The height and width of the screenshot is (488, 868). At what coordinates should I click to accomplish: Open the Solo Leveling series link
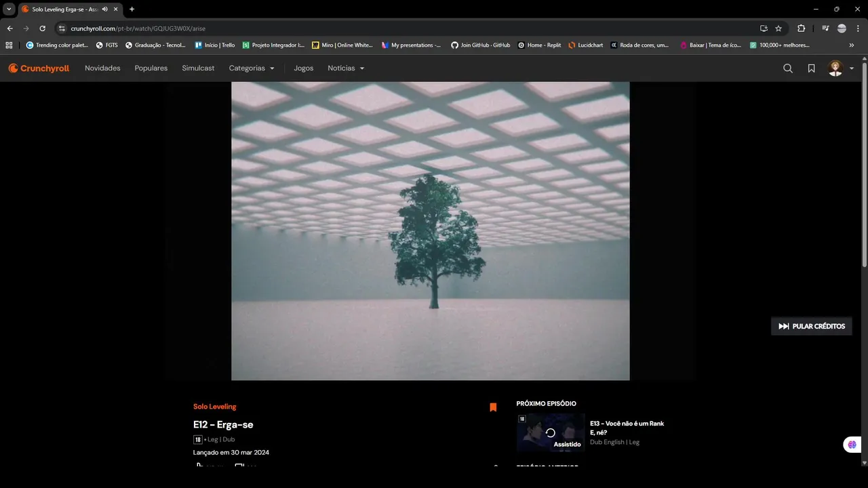[215, 407]
